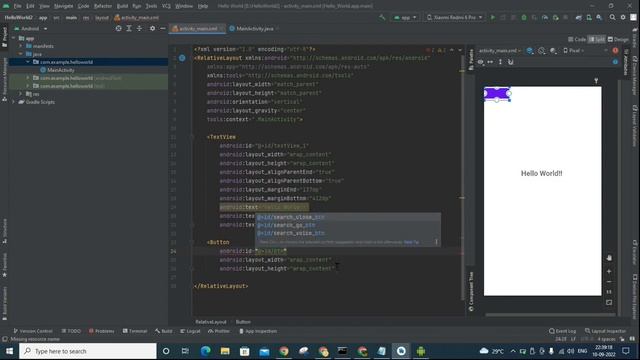Switch editor to Design view mode
This screenshot has width=640, height=360.
(618, 39)
